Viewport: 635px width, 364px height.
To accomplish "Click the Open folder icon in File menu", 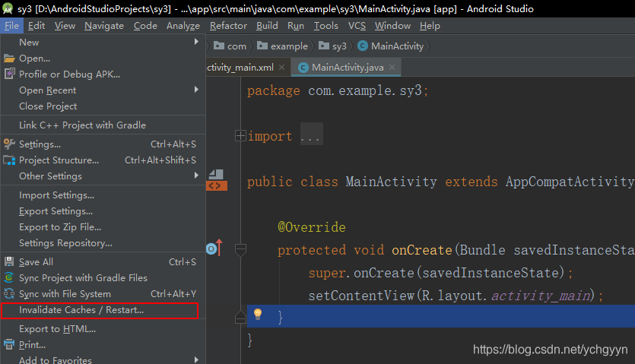I will point(9,59).
